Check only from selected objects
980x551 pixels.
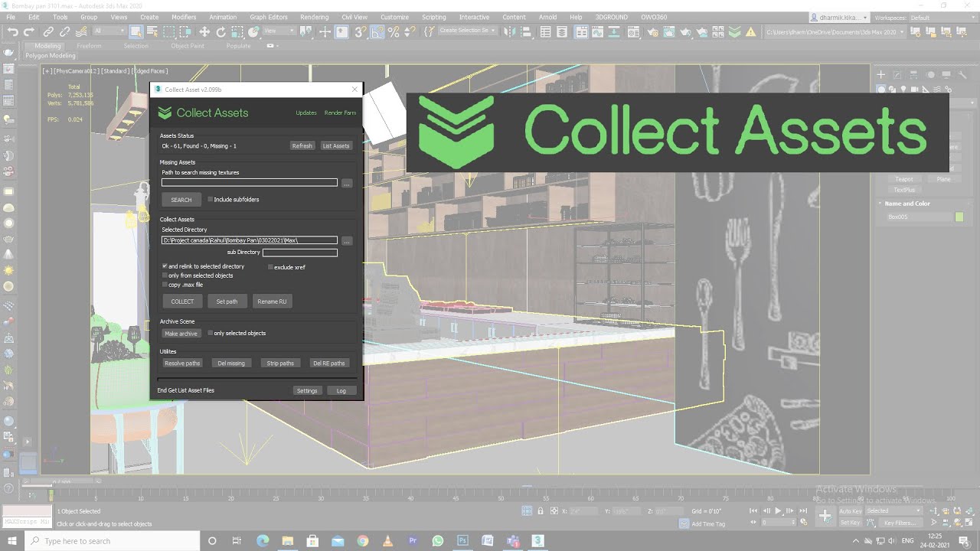(x=165, y=275)
